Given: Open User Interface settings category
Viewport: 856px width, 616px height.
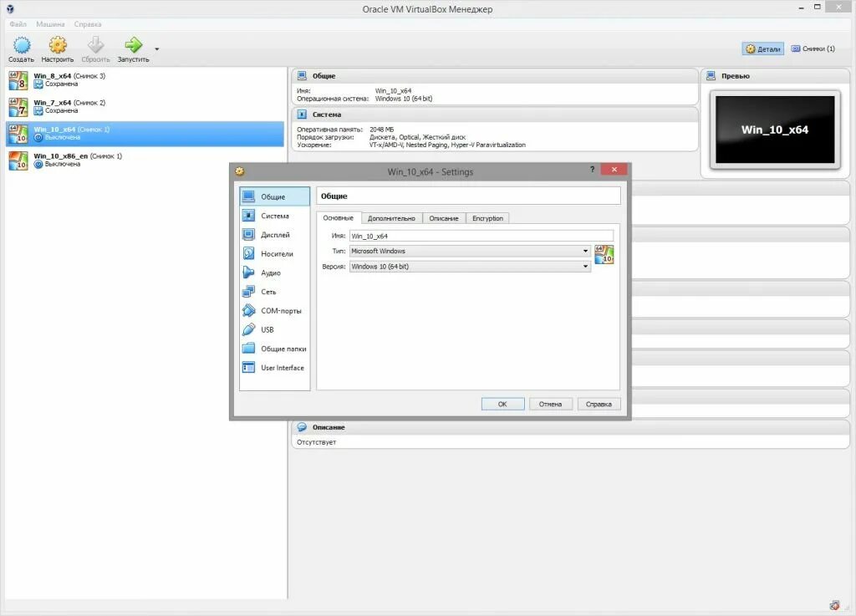Looking at the screenshot, I should pyautogui.click(x=274, y=368).
